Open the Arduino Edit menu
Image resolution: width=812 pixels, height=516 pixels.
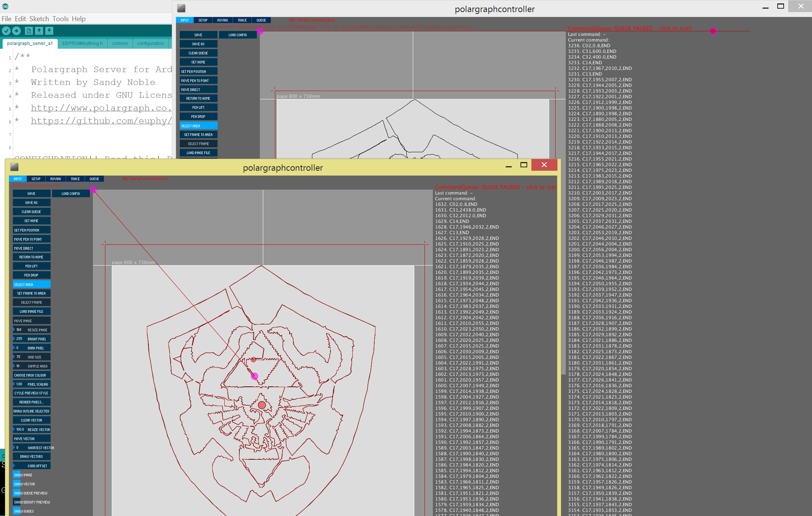tap(20, 19)
